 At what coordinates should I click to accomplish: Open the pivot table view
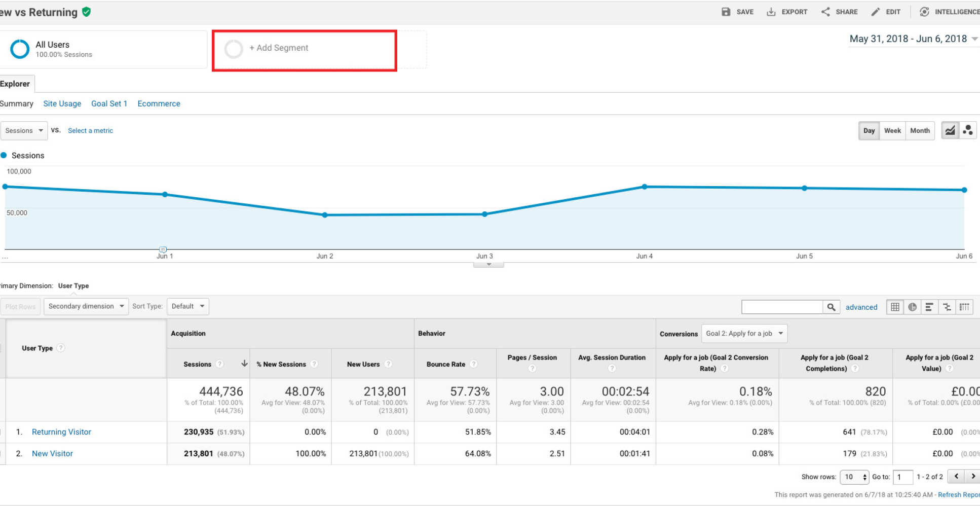coord(964,307)
